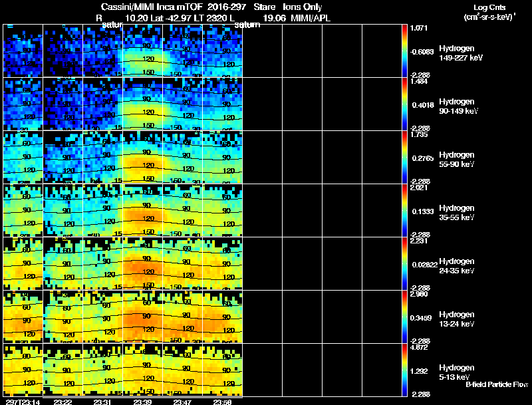532x405 pixels.
Task: Select the colorbar maximum value 2.980
Action: [419, 295]
